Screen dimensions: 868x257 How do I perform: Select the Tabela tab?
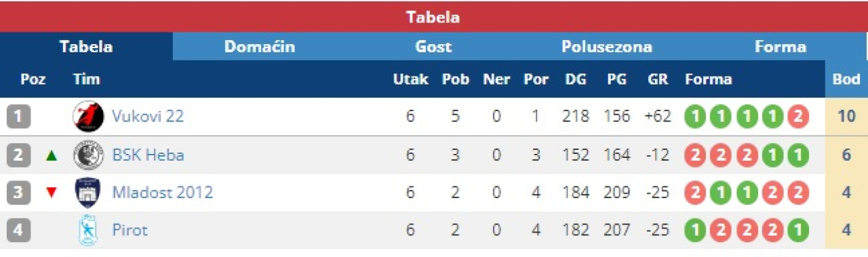pos(86,47)
